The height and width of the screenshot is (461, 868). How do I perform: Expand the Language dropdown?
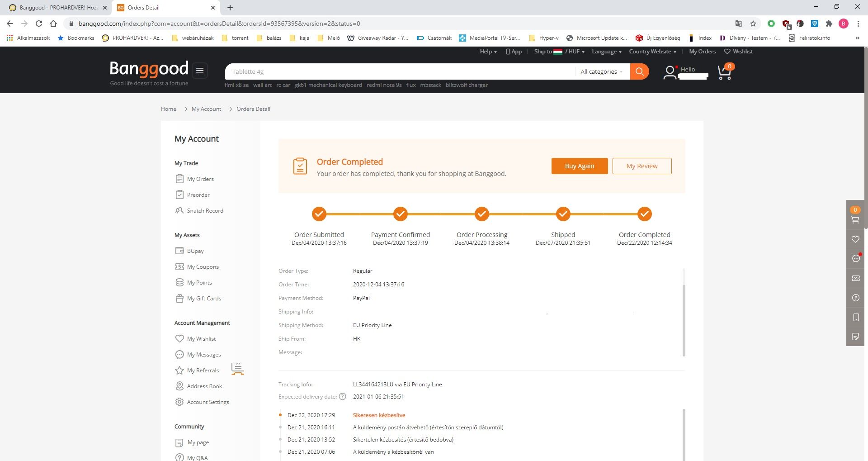[607, 52]
